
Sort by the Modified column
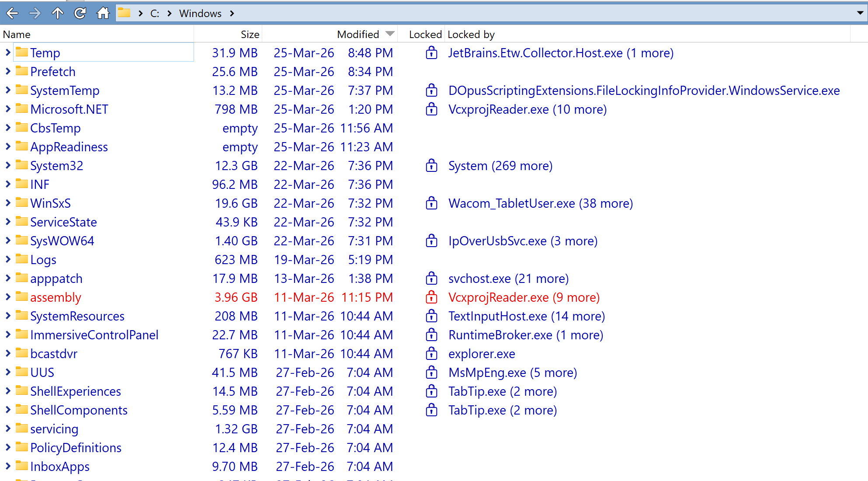coord(358,35)
